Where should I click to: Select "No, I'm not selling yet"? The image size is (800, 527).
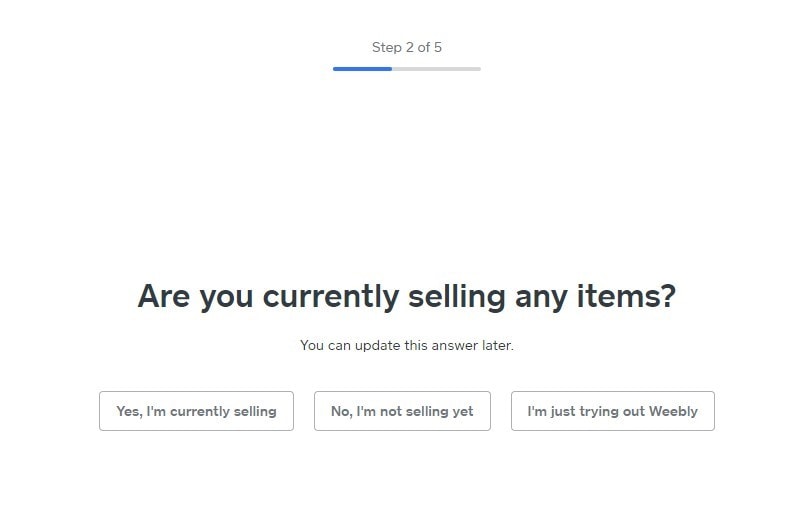(x=402, y=411)
